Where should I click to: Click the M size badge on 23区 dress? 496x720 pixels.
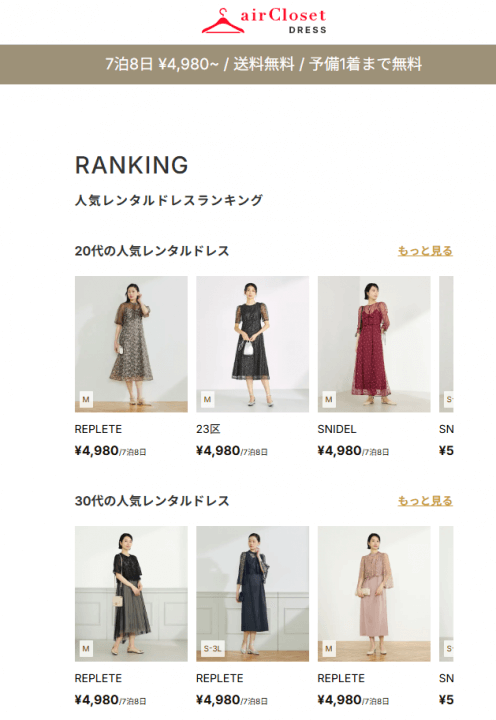click(x=207, y=399)
